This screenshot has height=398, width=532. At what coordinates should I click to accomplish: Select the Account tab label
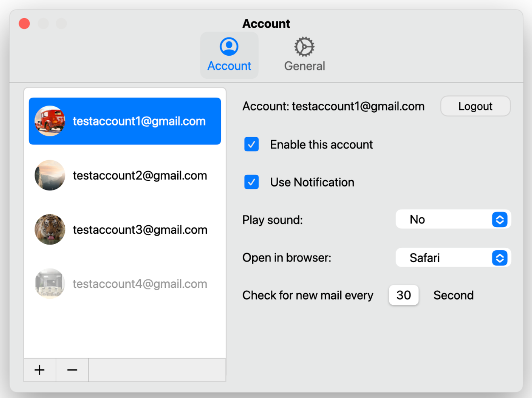coord(229,66)
